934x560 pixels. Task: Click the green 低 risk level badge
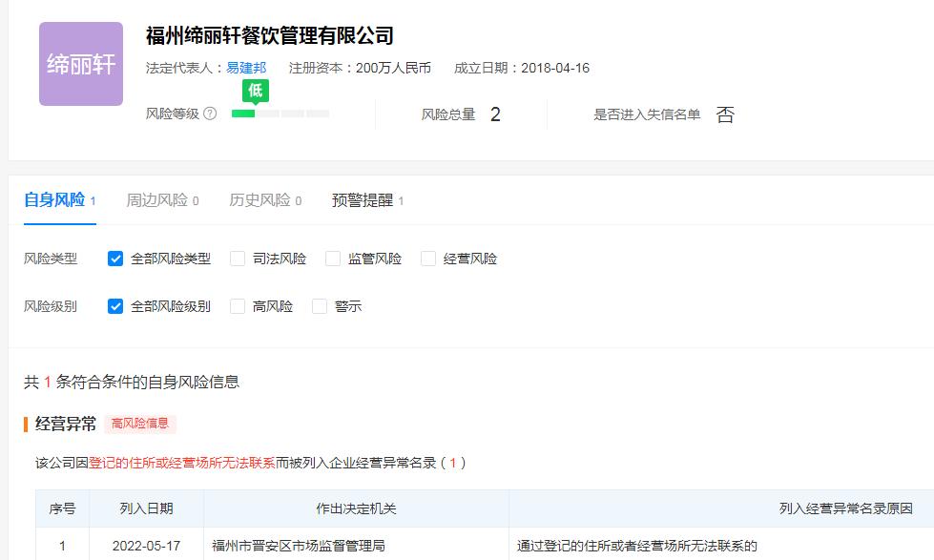(x=255, y=91)
